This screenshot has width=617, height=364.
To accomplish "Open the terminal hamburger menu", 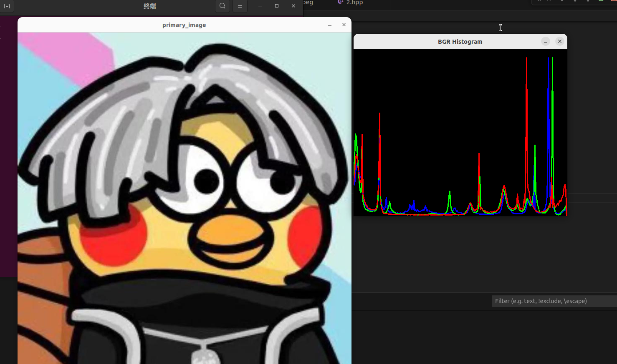I will coord(240,6).
